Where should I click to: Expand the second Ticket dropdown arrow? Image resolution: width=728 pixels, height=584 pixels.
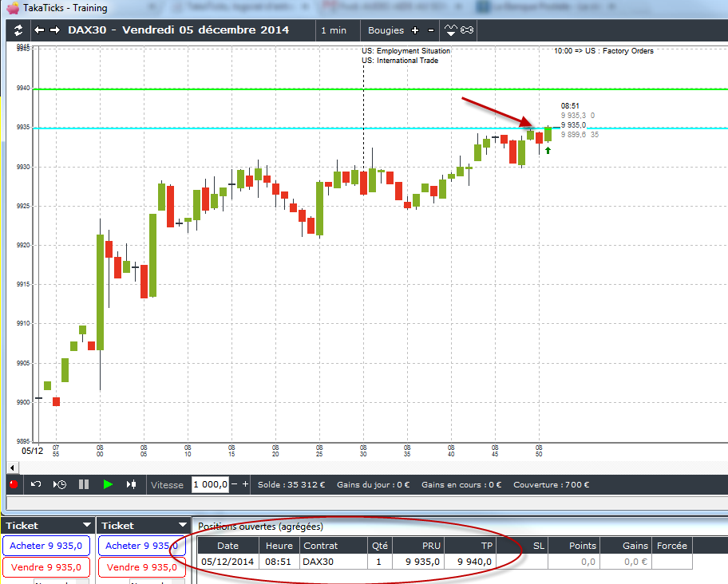pos(183,525)
